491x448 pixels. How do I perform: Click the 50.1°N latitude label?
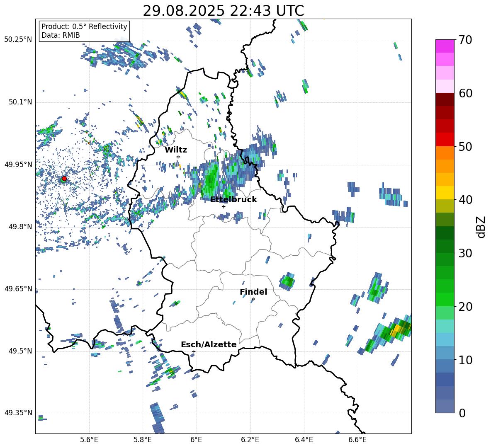[x=20, y=102]
